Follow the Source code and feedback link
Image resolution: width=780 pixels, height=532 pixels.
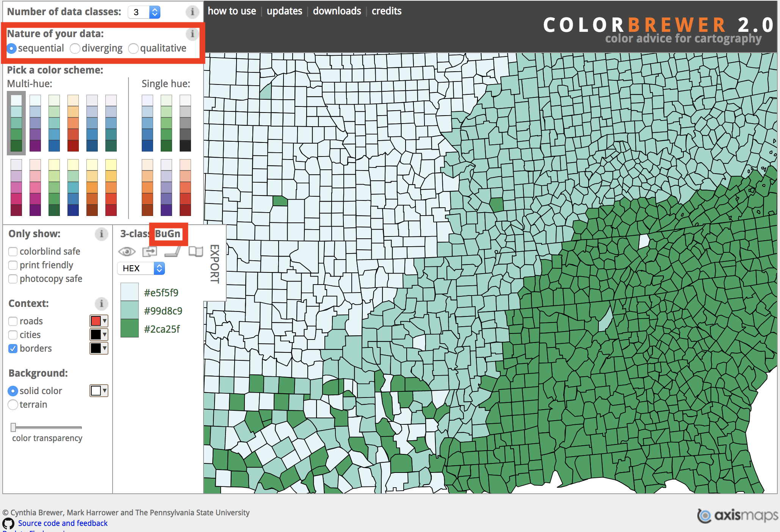click(63, 523)
